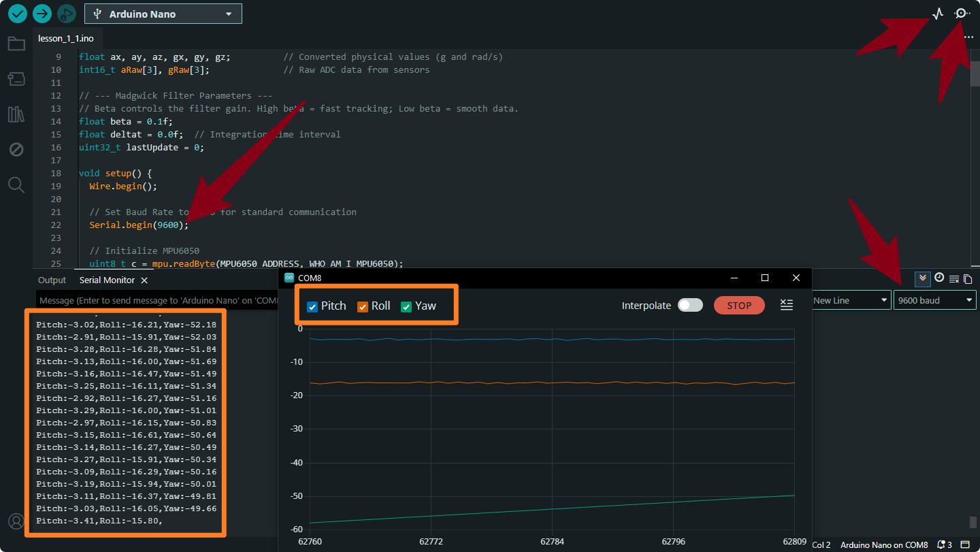Click the USB icon in the board selector
The image size is (980, 552).
tap(98, 14)
